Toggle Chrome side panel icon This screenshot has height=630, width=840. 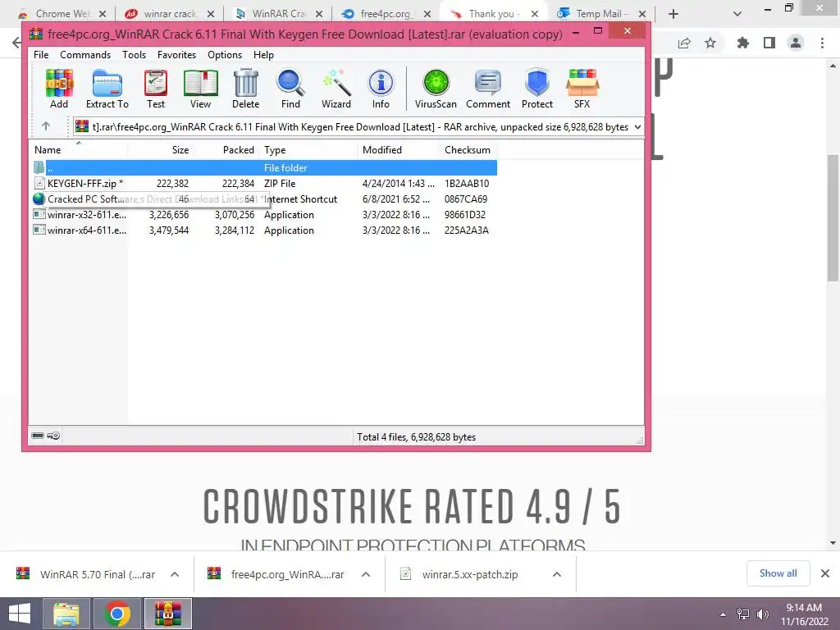[x=769, y=43]
